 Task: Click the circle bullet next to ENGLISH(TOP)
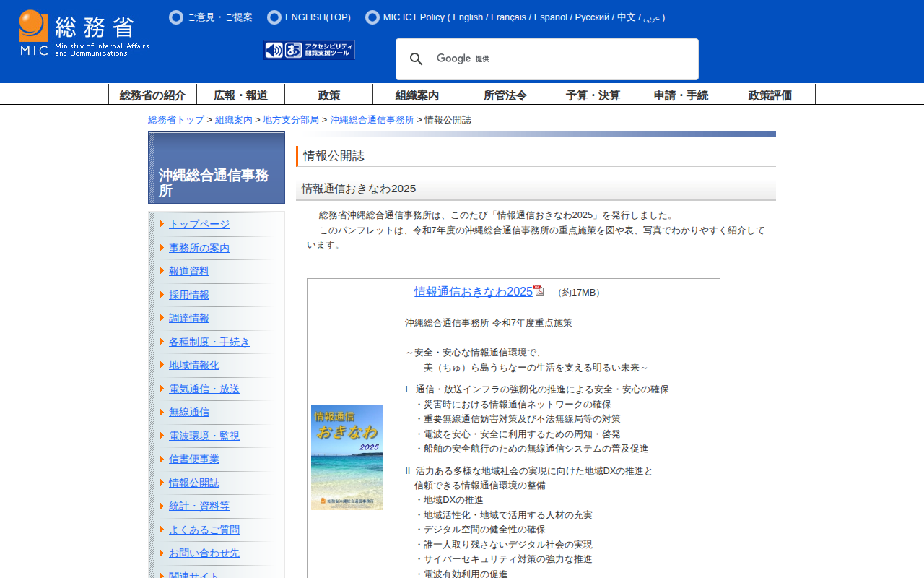(x=274, y=17)
